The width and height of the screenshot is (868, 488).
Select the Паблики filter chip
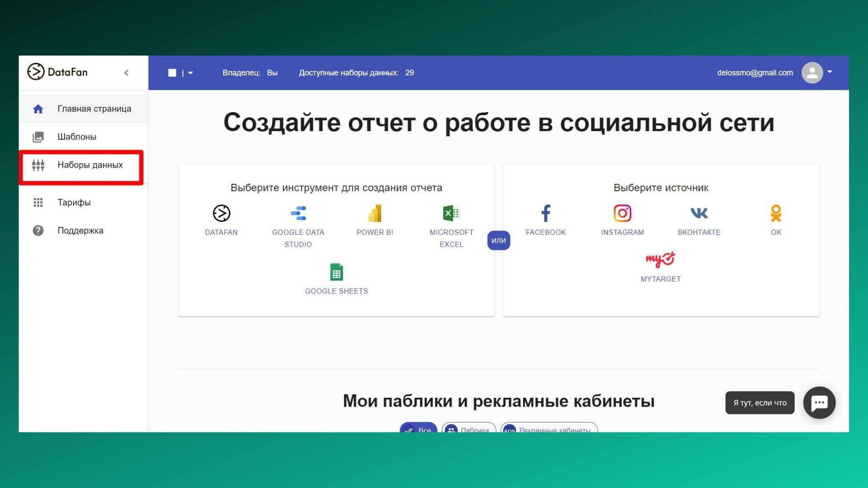469,428
